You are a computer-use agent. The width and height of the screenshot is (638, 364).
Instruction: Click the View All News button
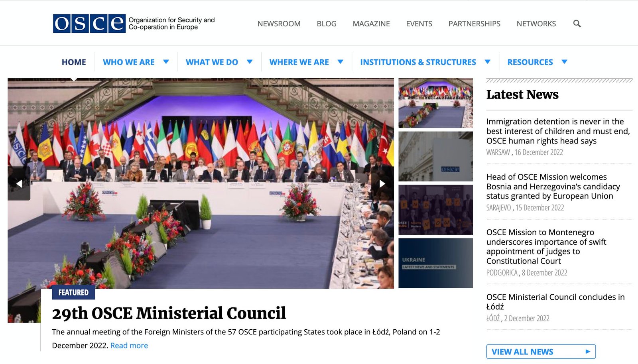[x=541, y=352]
